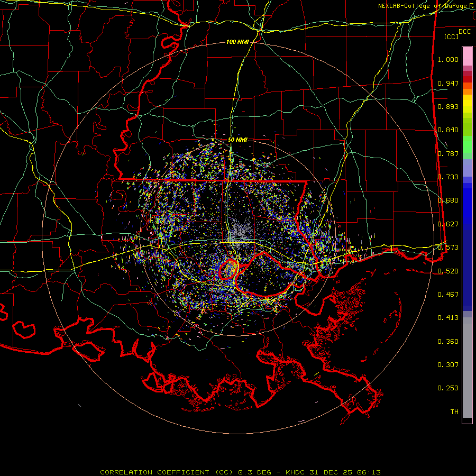Click the 0.787 legend value
The image size is (476, 476).
pos(448,153)
